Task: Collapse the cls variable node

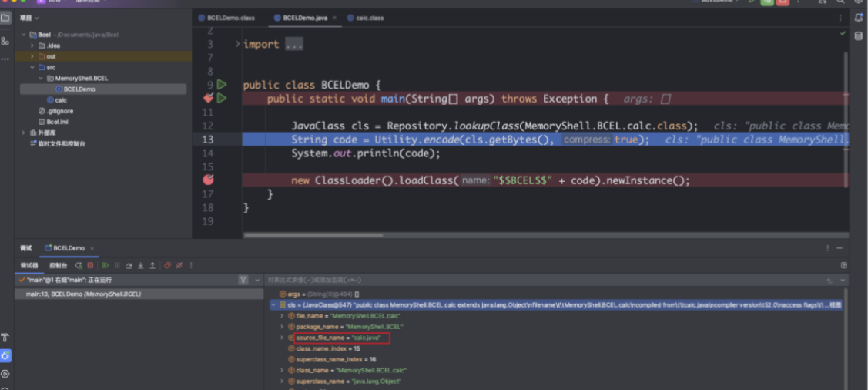Action: [273, 304]
